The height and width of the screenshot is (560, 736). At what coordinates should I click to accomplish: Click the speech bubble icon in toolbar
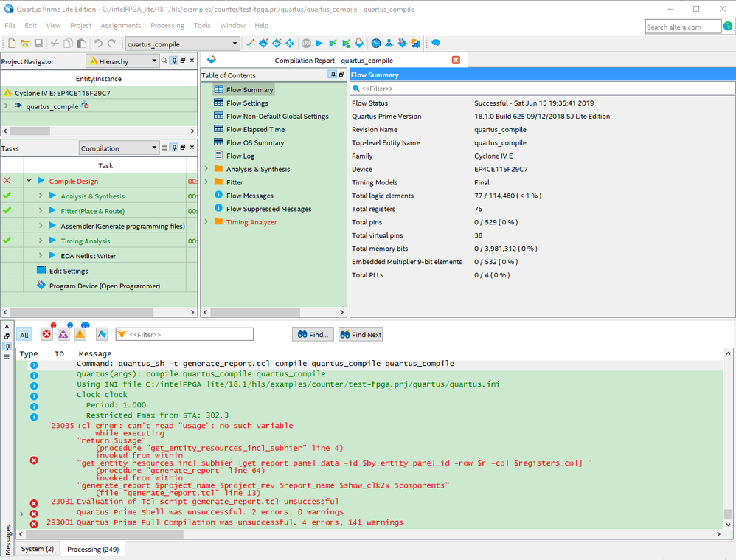[x=436, y=44]
